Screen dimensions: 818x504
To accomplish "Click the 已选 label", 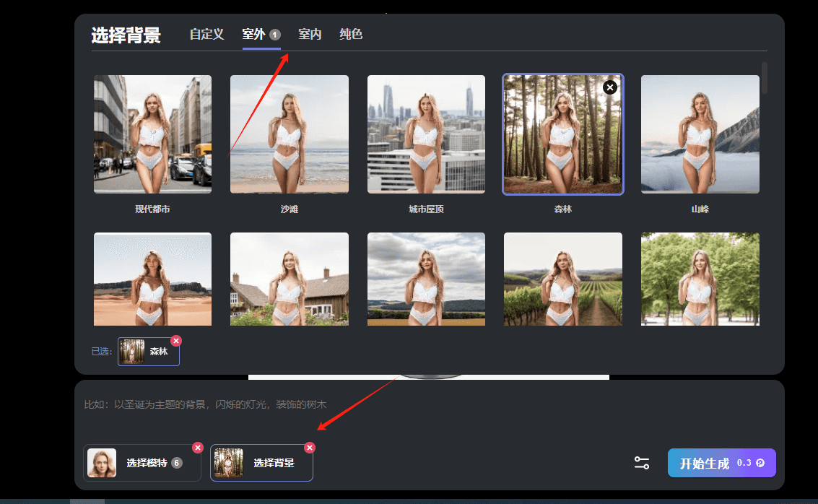I will click(102, 352).
